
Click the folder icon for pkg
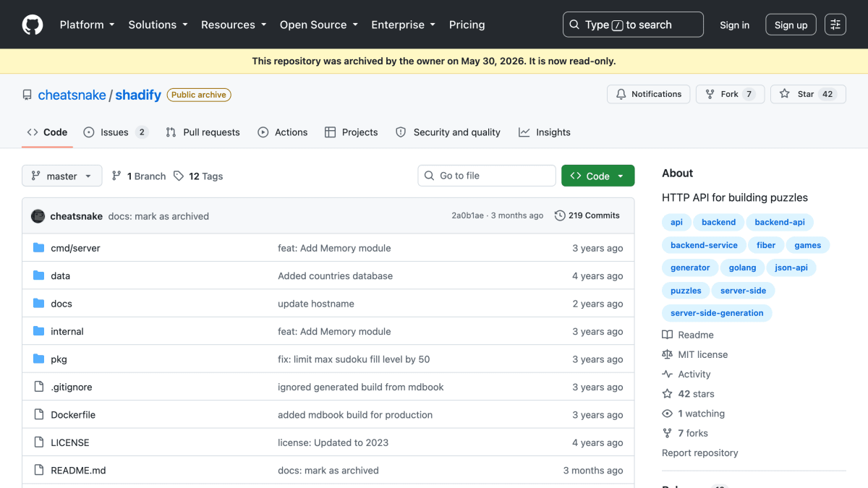(x=39, y=359)
